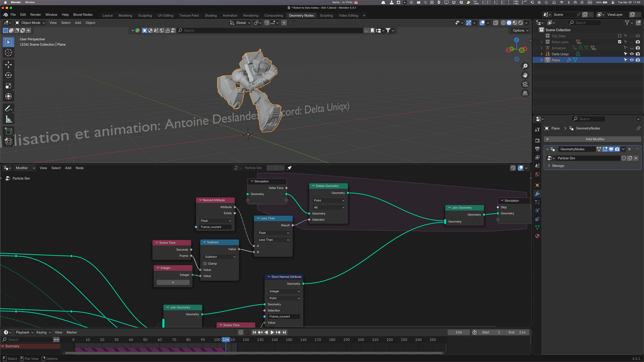
Task: Click the viewport zoom magnifier icon
Action: tap(525, 66)
